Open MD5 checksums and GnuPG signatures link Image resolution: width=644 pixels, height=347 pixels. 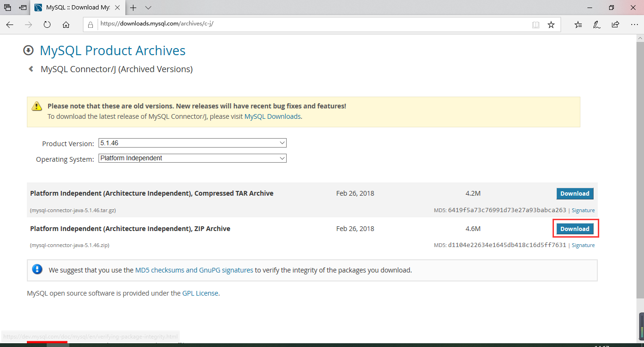(x=194, y=270)
